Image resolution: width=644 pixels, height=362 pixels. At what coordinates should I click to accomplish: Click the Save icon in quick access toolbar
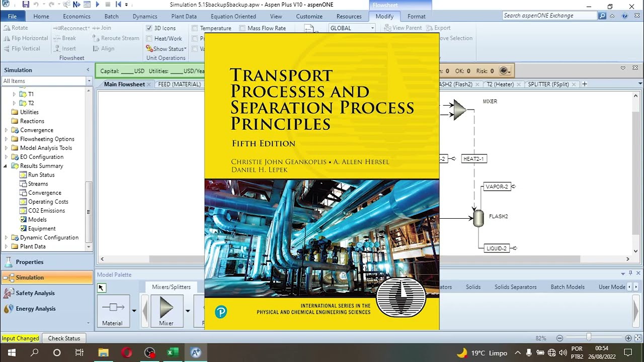(26, 5)
